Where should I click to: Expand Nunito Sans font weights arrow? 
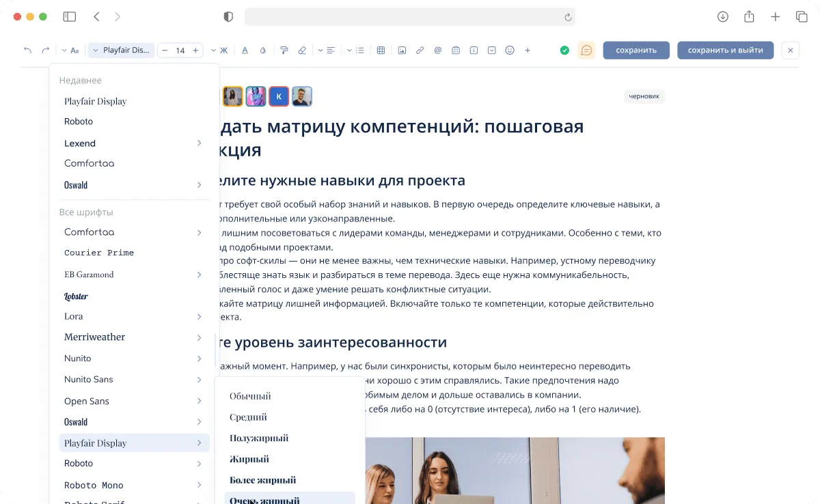[199, 380]
